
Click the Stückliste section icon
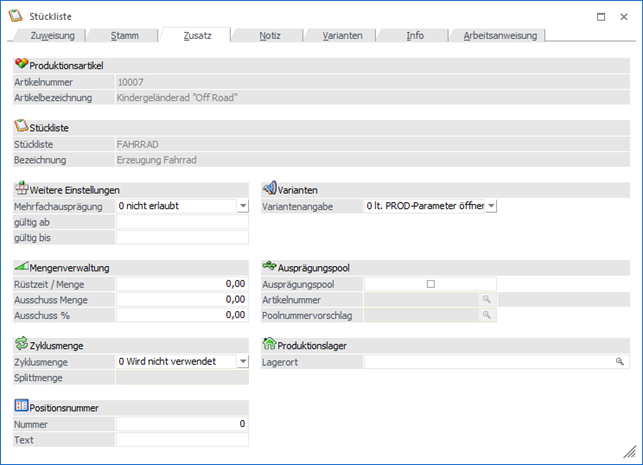[x=21, y=127]
